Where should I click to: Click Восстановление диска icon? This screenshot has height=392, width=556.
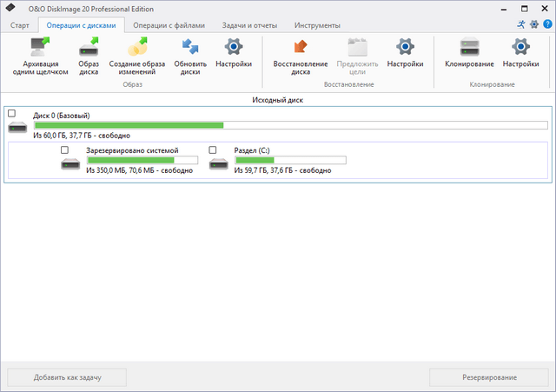tap(300, 49)
